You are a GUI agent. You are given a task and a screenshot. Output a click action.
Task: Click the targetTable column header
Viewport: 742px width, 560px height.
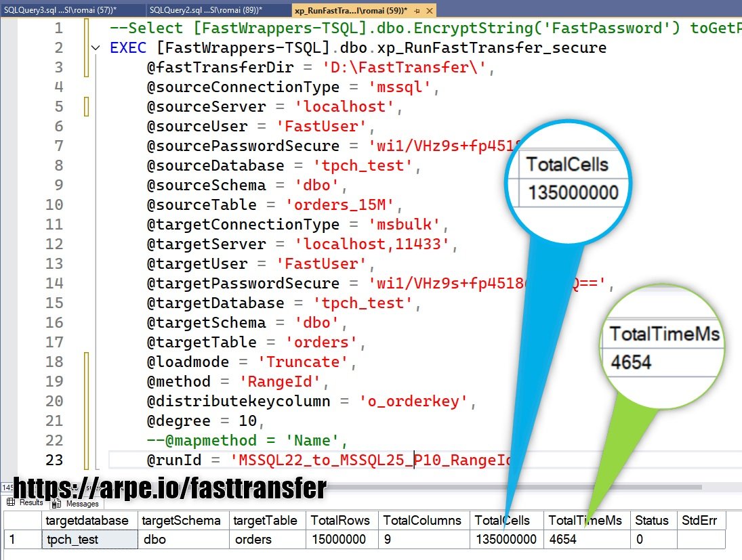(x=268, y=520)
